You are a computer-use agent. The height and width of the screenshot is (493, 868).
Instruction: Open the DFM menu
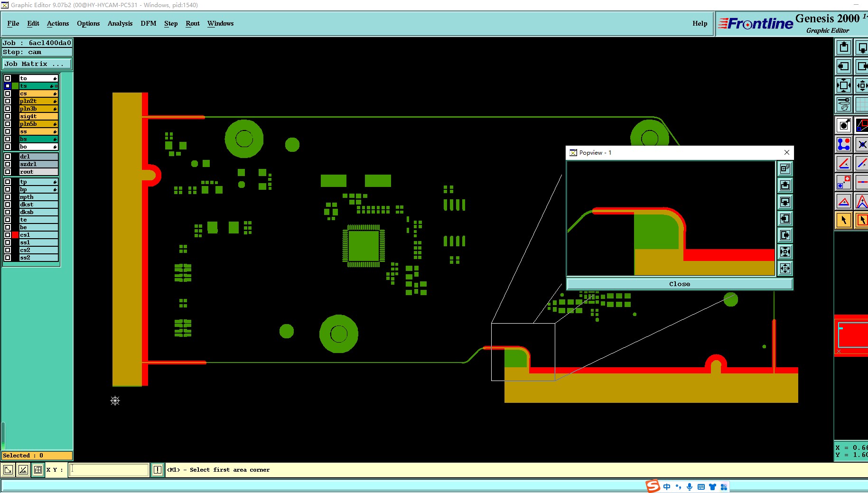coord(149,23)
